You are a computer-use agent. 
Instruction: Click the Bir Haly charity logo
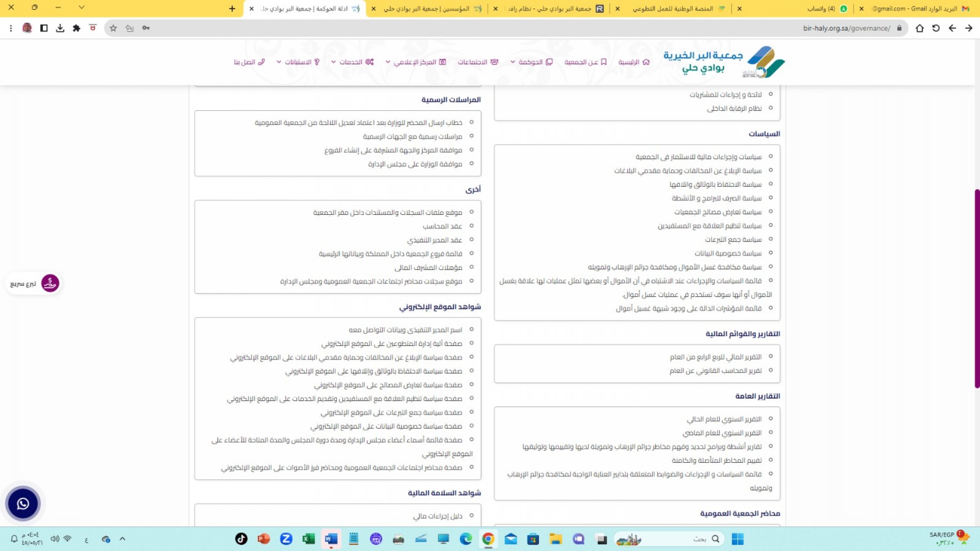tap(724, 62)
